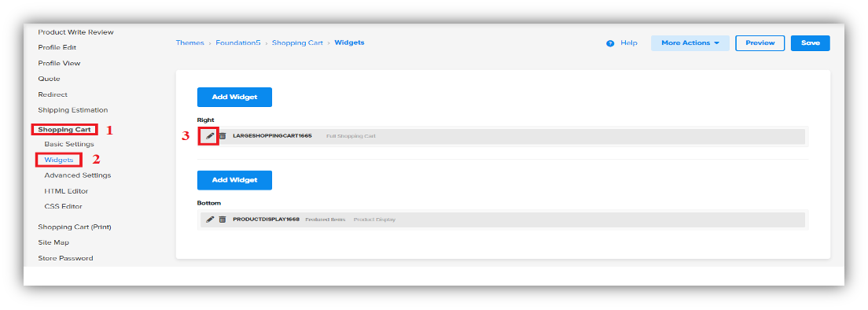Delete the LARGESHOPPINGCART1665 widget via trash icon

222,135
